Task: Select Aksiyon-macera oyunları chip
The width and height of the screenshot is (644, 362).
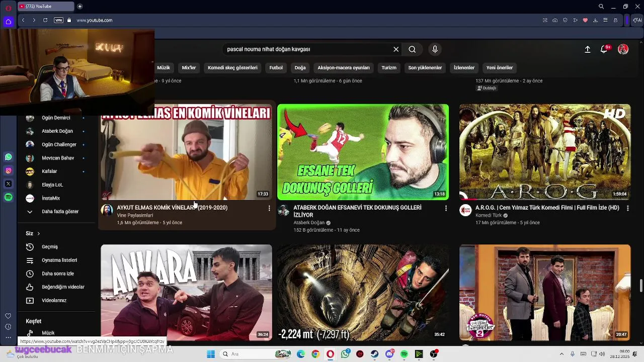Action: point(344,68)
